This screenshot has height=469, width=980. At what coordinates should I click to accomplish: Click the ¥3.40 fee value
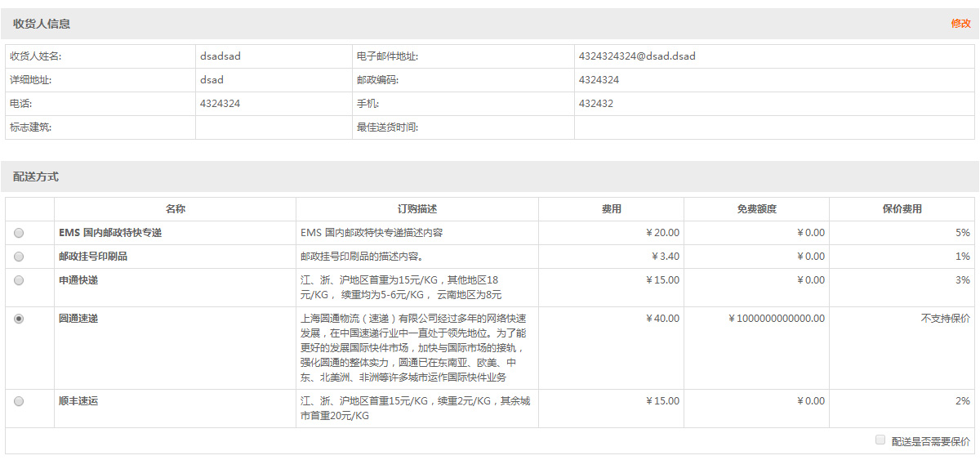[x=666, y=257]
